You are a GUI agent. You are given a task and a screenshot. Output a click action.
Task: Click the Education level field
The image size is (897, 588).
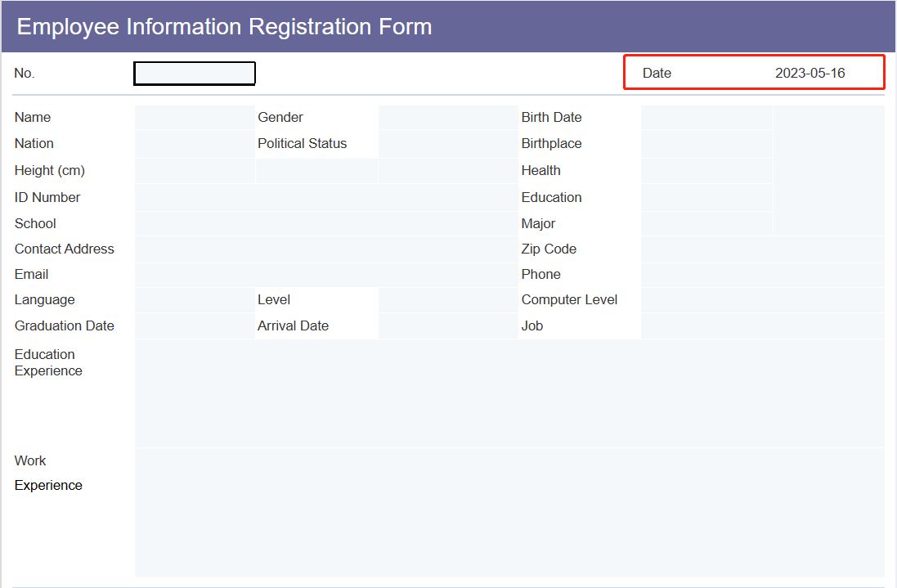[x=706, y=197]
